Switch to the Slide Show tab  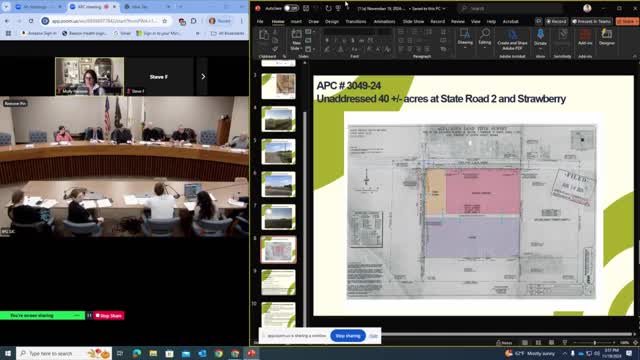(413, 22)
